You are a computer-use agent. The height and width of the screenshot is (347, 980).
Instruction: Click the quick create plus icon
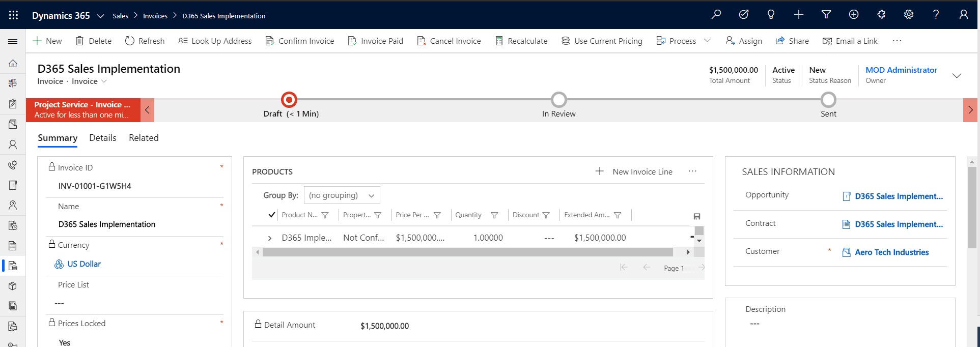[799, 15]
